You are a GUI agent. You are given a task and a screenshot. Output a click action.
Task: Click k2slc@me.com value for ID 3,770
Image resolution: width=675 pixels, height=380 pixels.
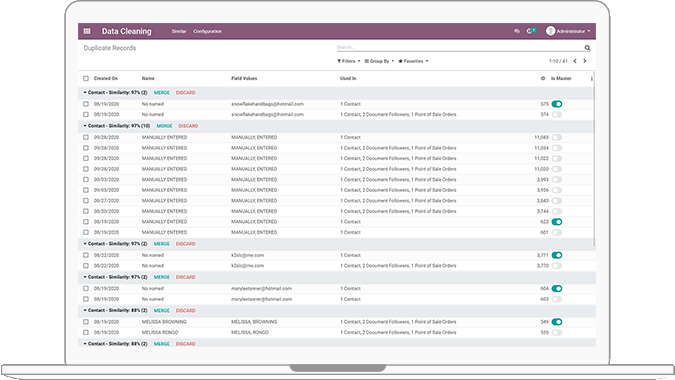coord(248,266)
